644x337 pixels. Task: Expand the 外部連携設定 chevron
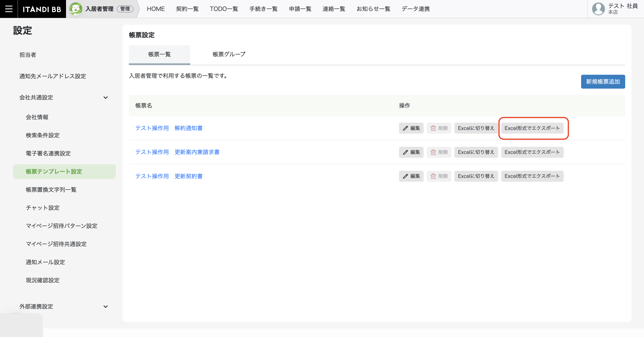[105, 307]
